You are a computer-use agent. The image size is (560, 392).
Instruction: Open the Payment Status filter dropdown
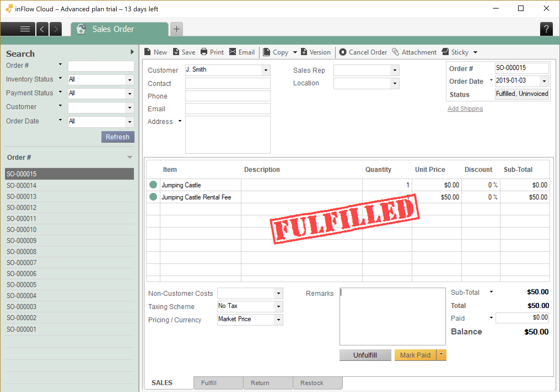[130, 94]
